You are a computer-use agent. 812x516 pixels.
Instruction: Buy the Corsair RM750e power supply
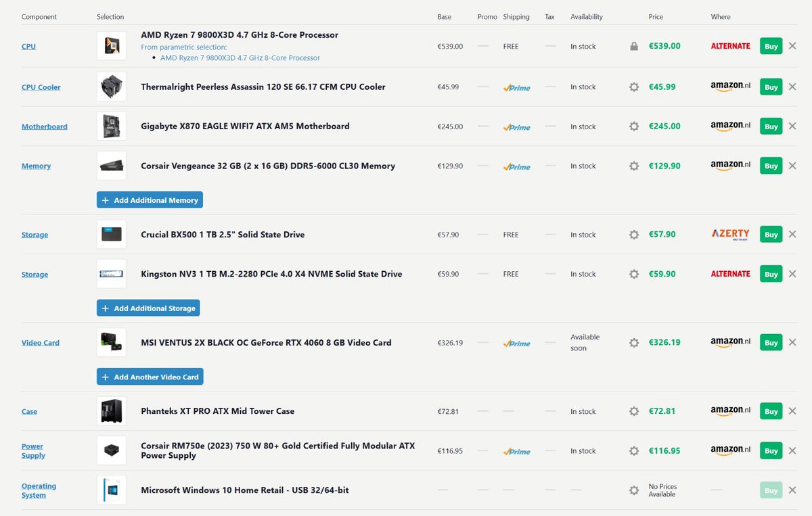click(771, 450)
